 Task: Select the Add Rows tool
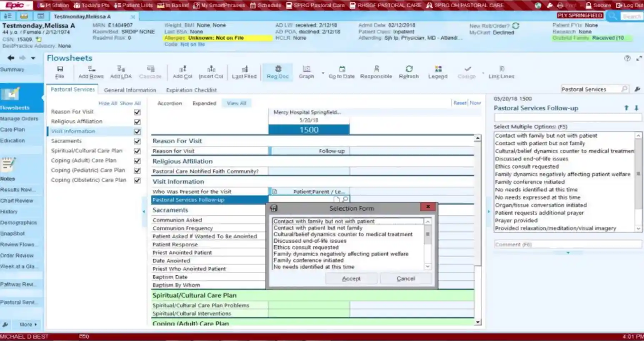point(90,72)
